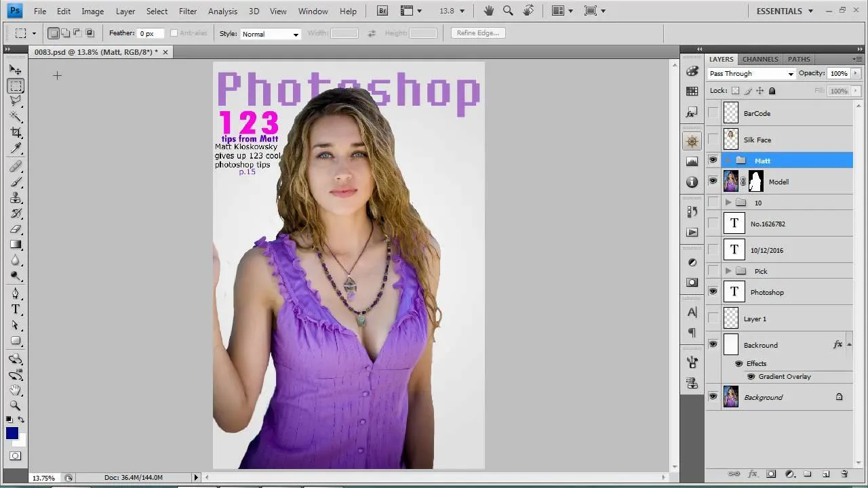Screen dimensions: 868x488
Task: Open the Image menu
Action: tap(93, 12)
